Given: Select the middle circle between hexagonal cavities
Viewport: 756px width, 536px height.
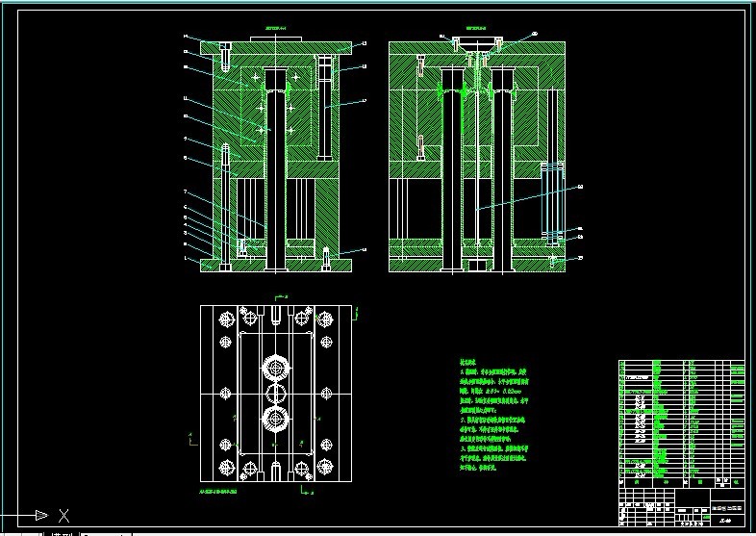Looking at the screenshot, I should (x=276, y=394).
